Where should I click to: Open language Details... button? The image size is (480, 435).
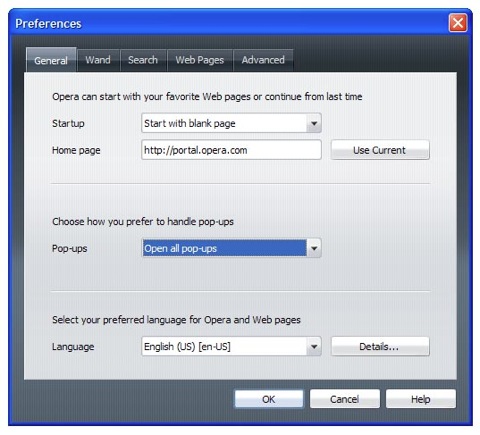click(380, 347)
